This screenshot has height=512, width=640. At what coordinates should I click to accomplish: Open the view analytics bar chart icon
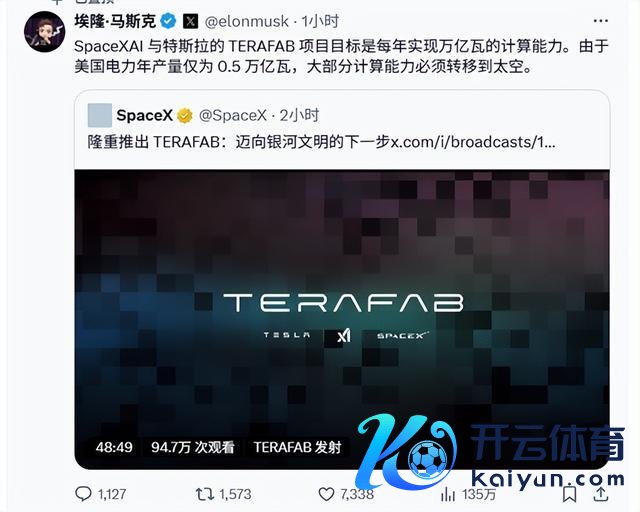pyautogui.click(x=448, y=494)
